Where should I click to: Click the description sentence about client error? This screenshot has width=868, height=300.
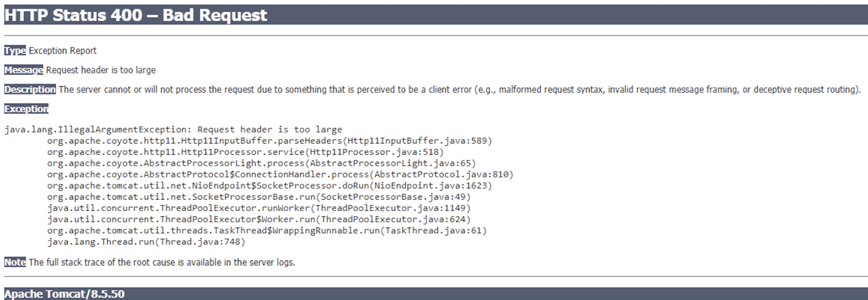pyautogui.click(x=459, y=89)
